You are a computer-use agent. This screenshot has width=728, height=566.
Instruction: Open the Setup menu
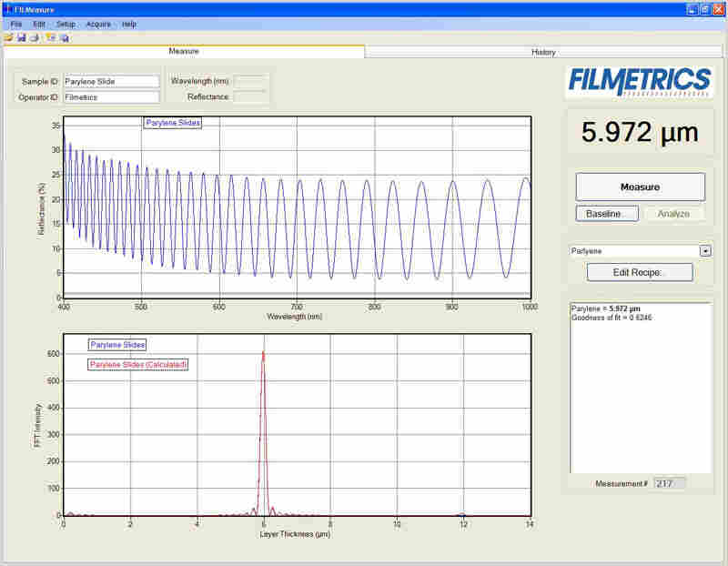click(x=66, y=24)
